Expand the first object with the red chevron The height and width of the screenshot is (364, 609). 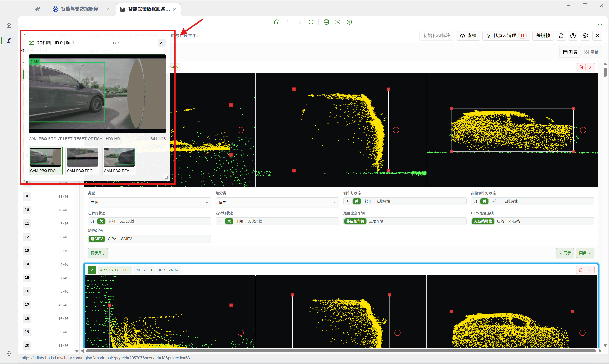tap(590, 67)
